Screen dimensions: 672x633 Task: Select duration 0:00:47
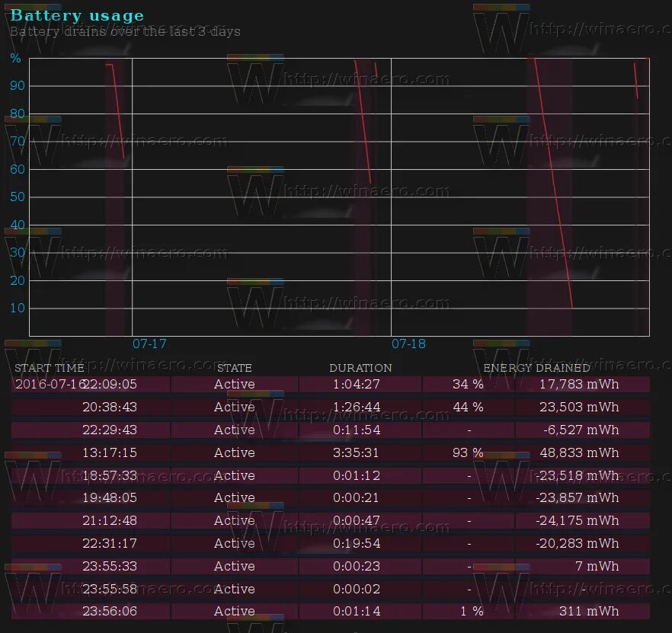pyautogui.click(x=357, y=520)
